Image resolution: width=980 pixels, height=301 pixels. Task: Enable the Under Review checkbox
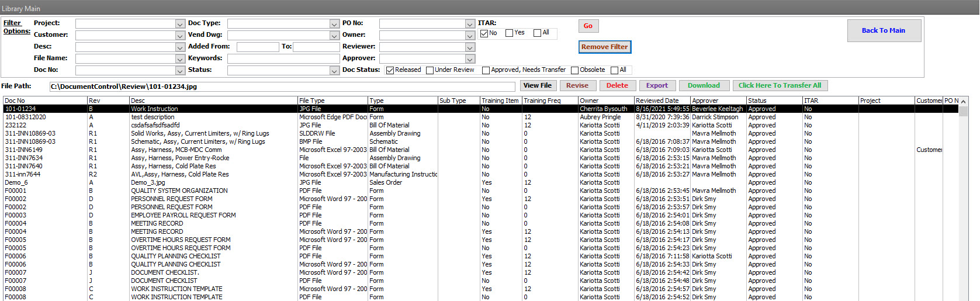click(430, 70)
